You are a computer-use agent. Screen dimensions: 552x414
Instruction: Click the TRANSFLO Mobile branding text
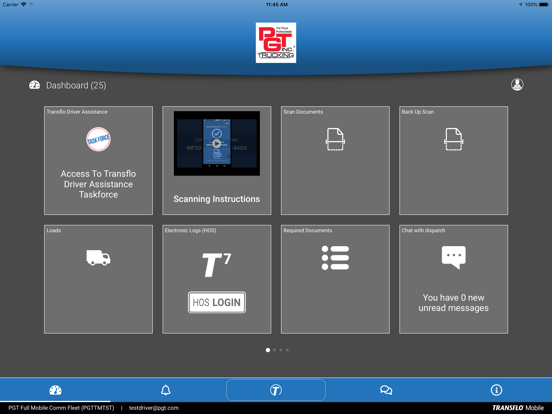pyautogui.click(x=518, y=408)
